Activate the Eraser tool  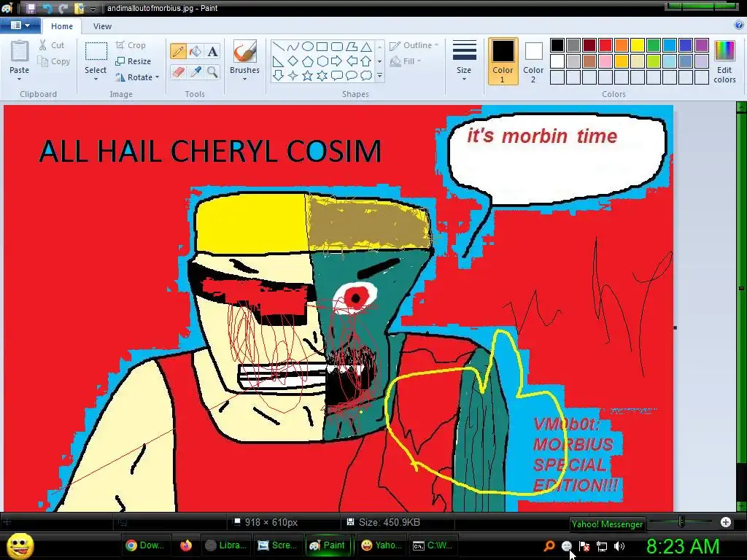(179, 72)
